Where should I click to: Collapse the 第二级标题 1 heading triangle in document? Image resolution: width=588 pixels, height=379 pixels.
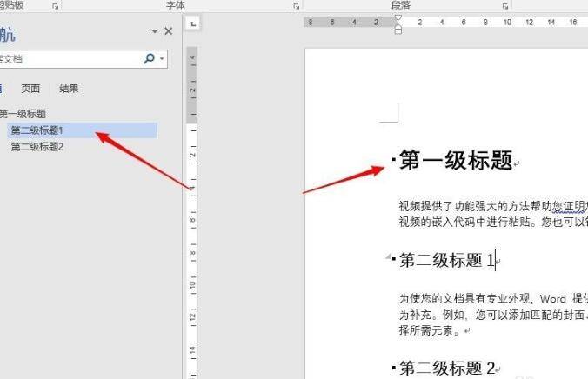(389, 257)
